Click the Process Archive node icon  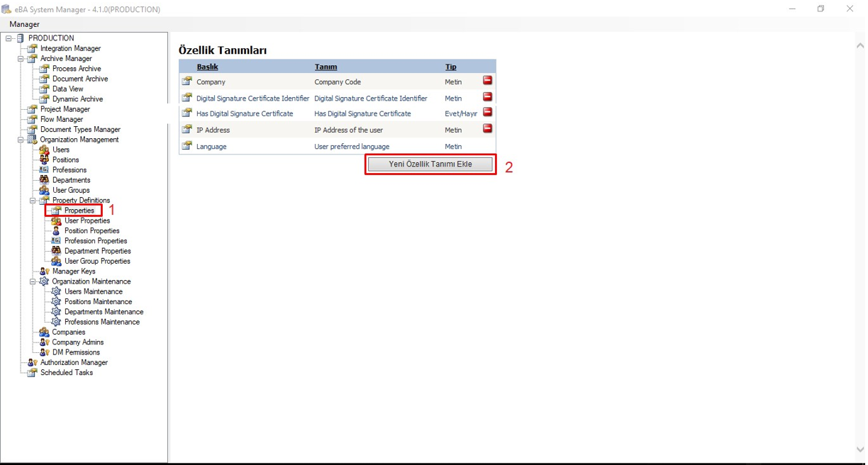tap(44, 69)
